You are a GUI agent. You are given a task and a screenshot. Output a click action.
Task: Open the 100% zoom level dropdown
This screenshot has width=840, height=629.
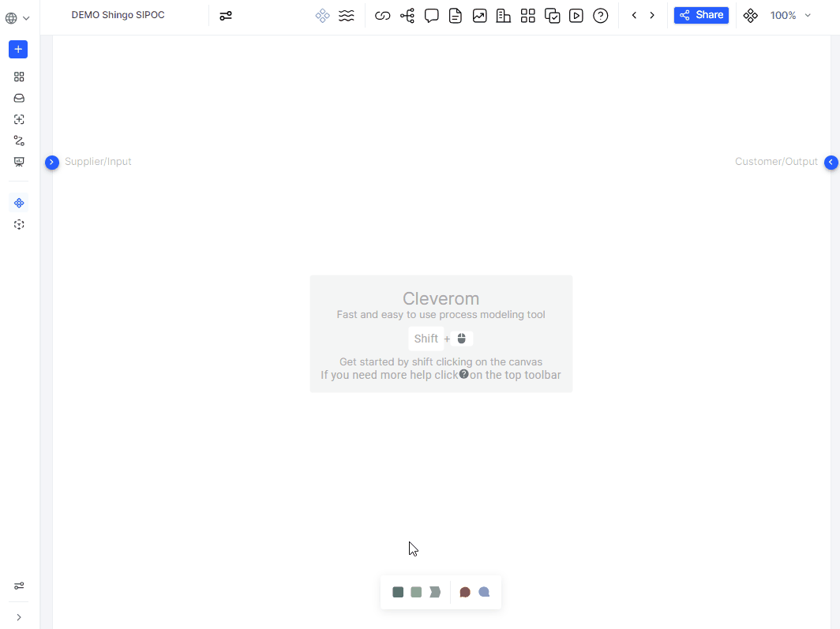[790, 16]
